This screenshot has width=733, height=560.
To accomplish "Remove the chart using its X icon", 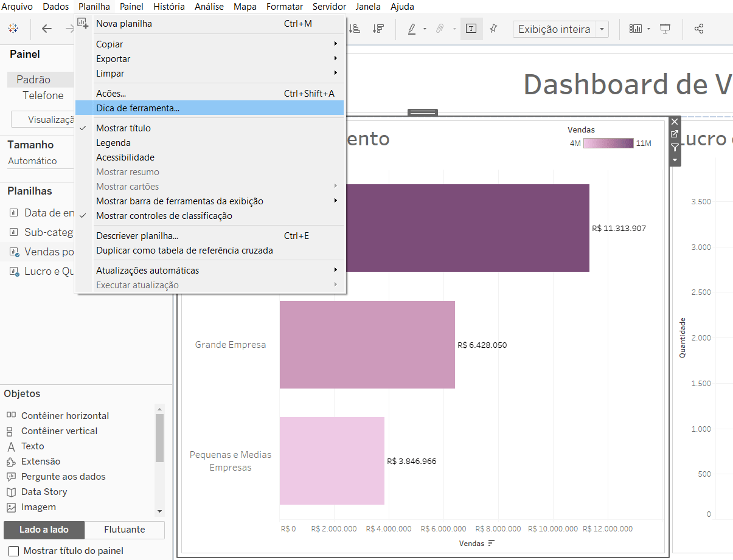I will (675, 122).
